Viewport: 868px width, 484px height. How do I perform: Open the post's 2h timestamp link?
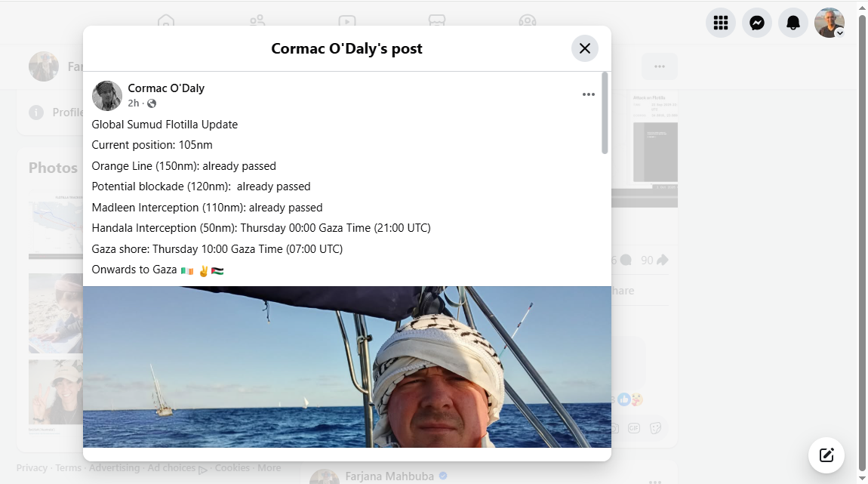(133, 103)
